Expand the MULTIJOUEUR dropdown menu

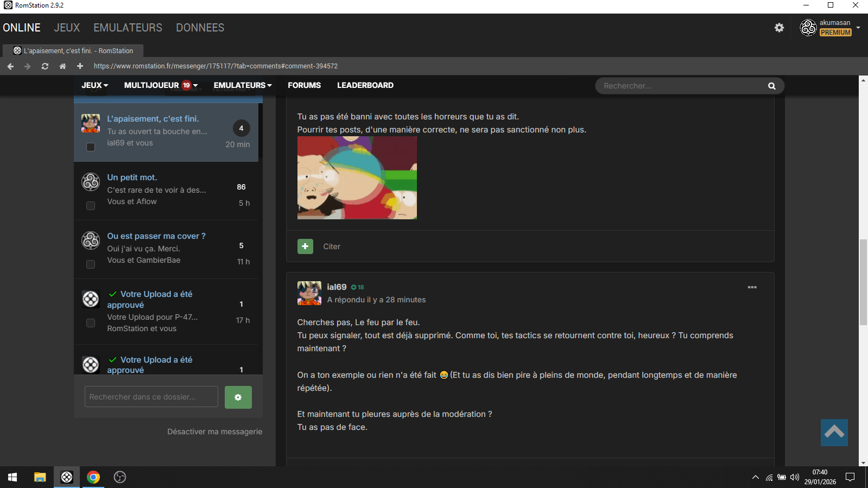pos(161,85)
